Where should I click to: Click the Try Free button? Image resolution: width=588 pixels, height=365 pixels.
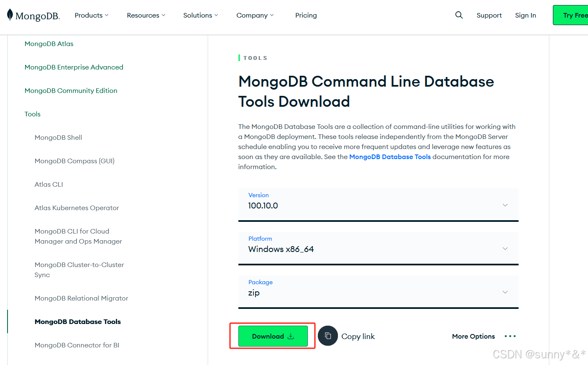tap(570, 15)
